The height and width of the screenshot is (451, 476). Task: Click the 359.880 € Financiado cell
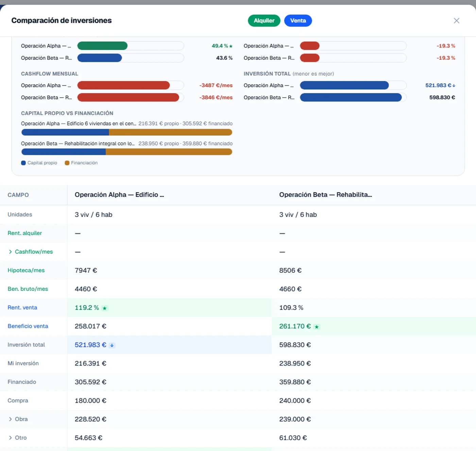[295, 382]
